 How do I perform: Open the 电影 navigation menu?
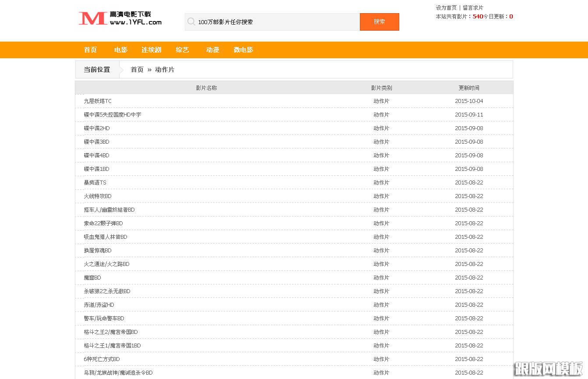click(120, 50)
